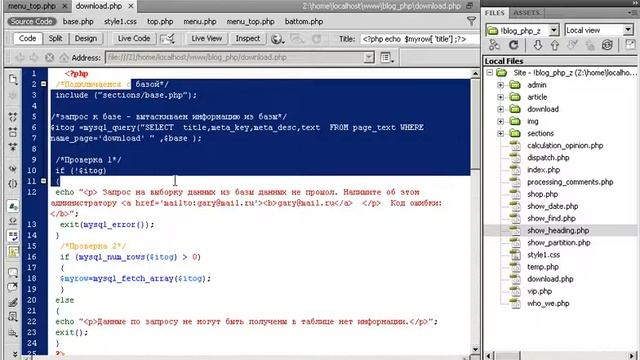The height and width of the screenshot is (360, 640).
Task: Click the Get Files down-arrow icon
Action: pos(538,45)
